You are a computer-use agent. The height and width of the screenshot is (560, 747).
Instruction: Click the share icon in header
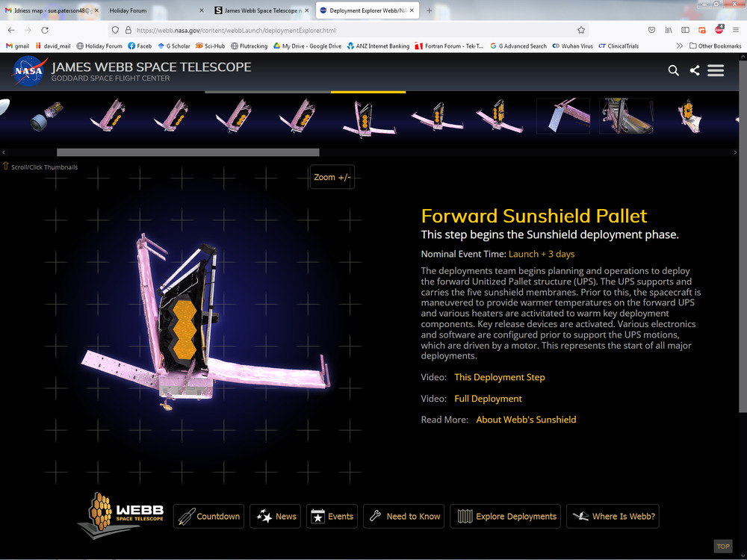[x=695, y=70]
